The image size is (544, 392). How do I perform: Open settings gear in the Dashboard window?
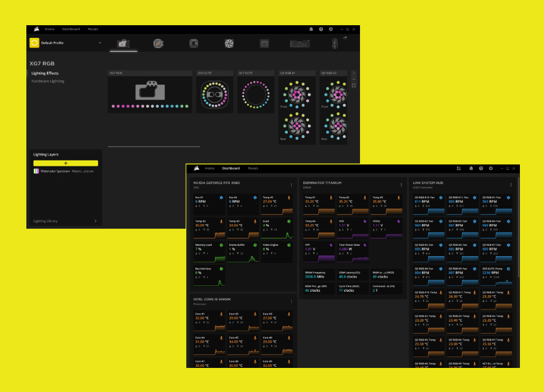(491, 168)
